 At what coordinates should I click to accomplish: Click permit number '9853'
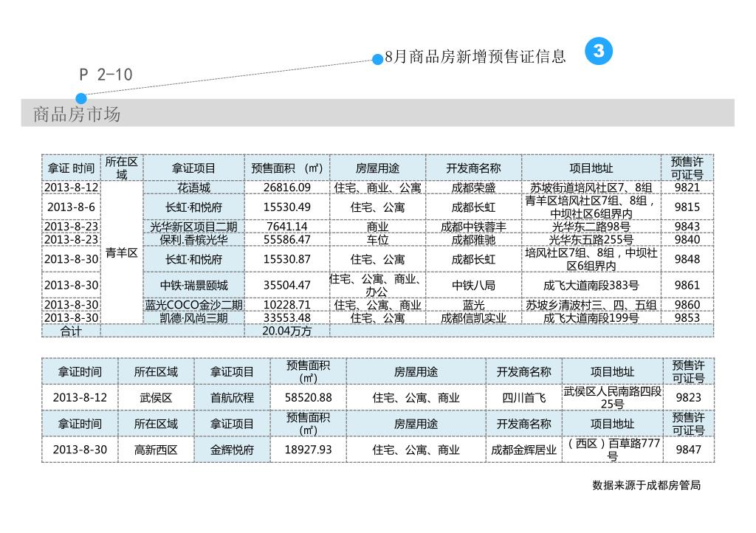tap(687, 317)
